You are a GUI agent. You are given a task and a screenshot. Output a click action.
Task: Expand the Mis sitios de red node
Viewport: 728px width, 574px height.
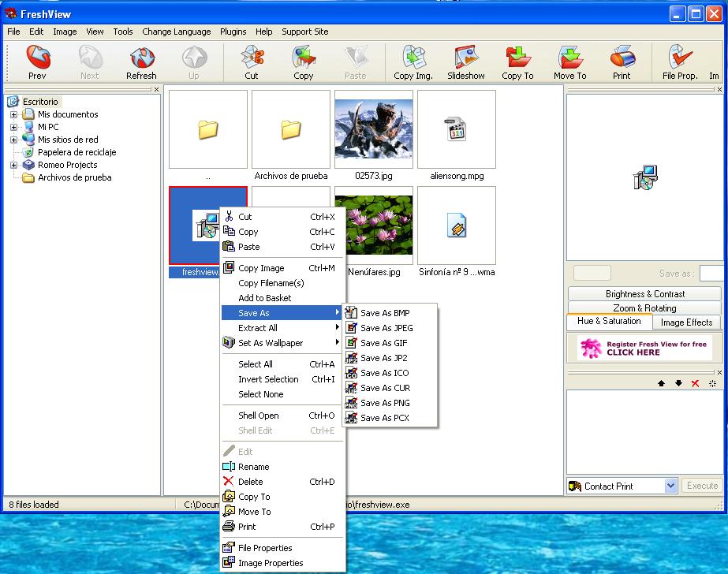tap(14, 140)
